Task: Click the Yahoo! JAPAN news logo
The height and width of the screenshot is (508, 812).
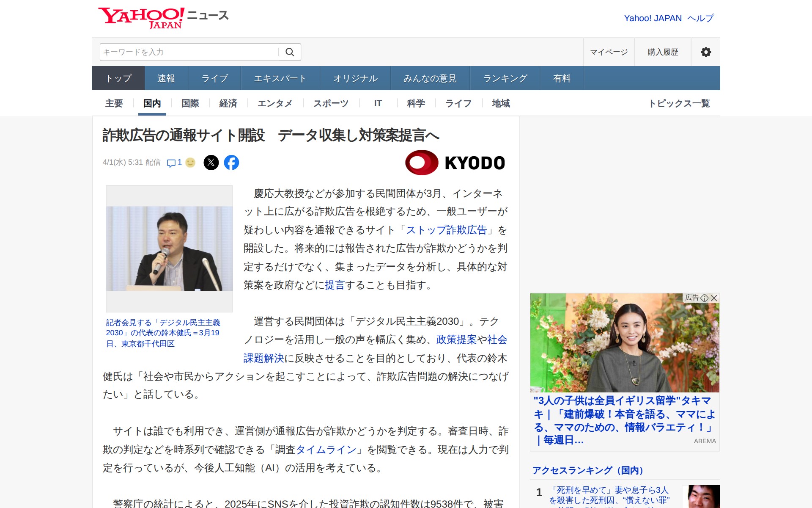Action: [163, 17]
